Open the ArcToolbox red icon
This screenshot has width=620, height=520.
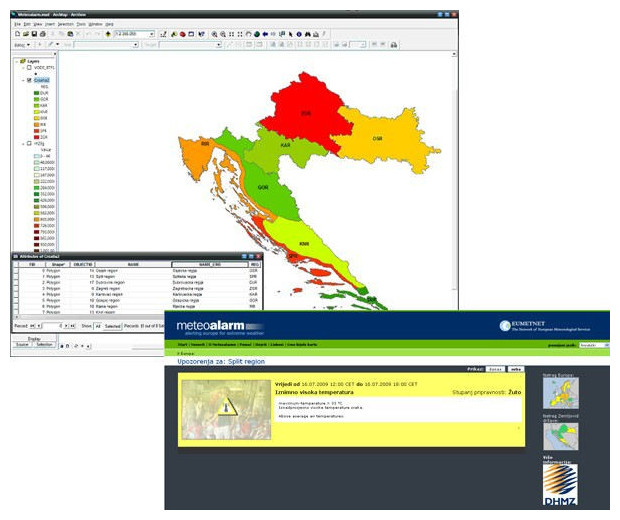tap(182, 34)
